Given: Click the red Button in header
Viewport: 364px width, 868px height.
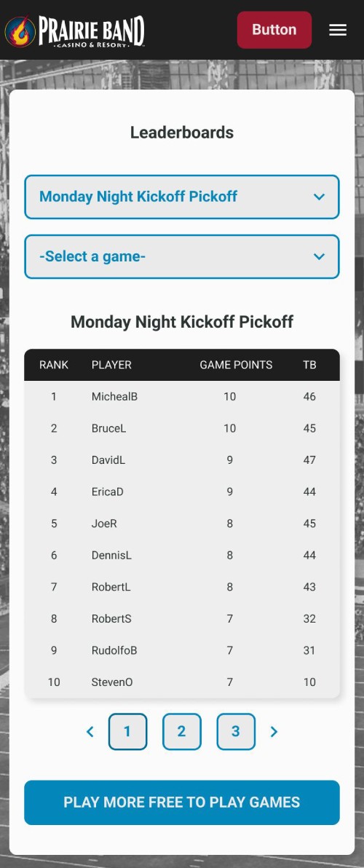Looking at the screenshot, I should click(274, 30).
